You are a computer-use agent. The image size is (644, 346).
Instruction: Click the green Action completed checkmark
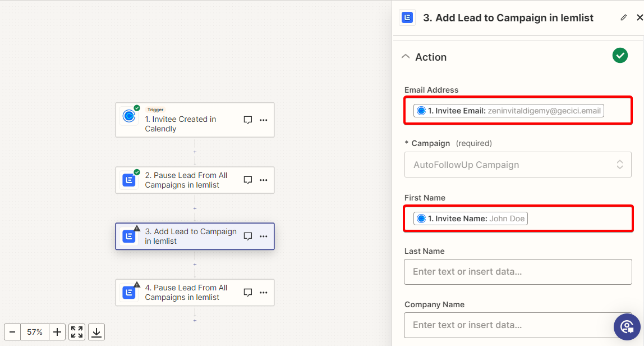(x=620, y=56)
